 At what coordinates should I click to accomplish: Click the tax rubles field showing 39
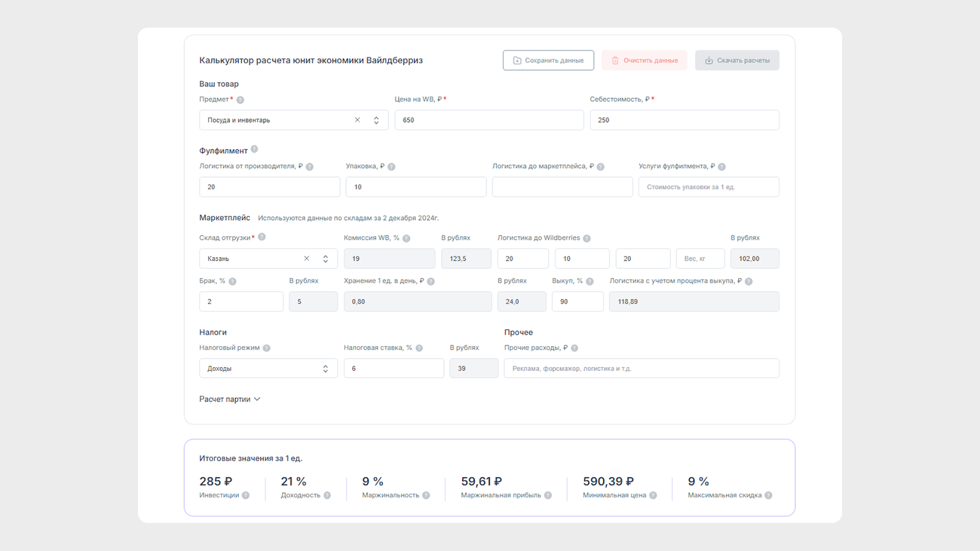click(x=474, y=368)
